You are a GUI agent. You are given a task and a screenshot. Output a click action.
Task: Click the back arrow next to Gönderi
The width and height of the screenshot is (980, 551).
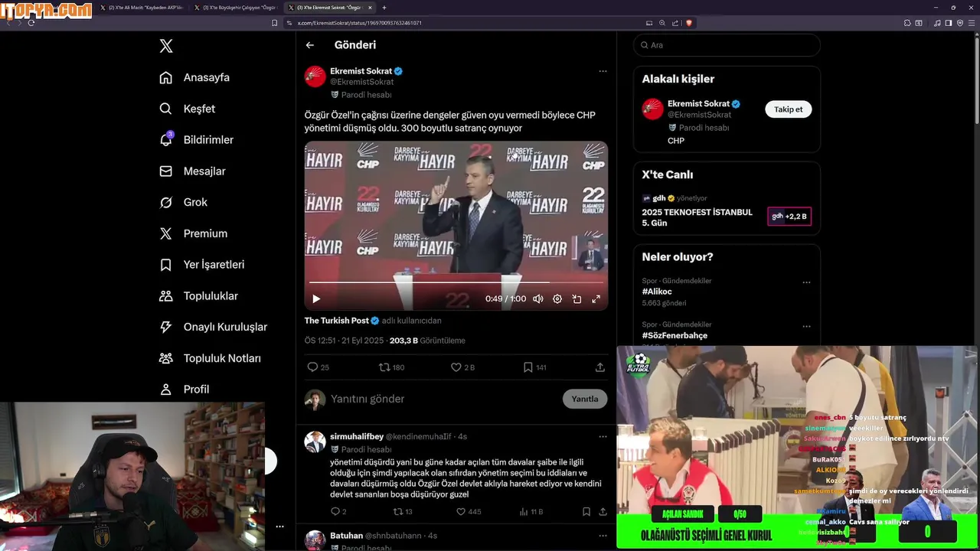click(310, 45)
